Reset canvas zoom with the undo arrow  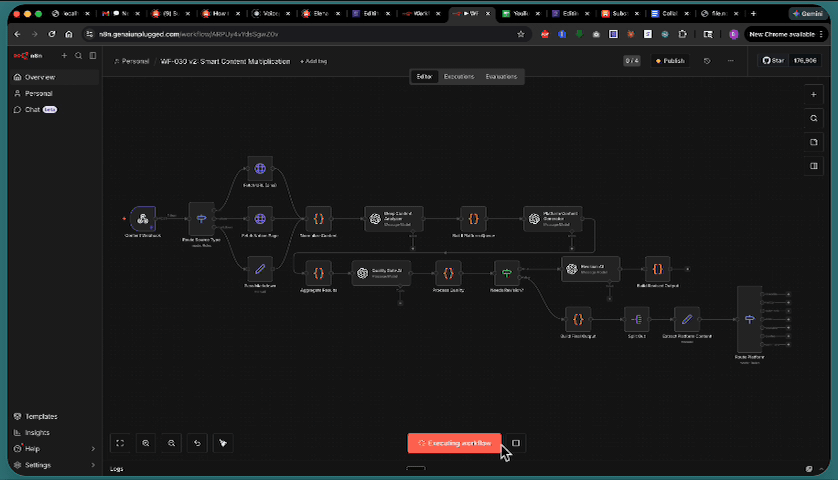tap(197, 443)
